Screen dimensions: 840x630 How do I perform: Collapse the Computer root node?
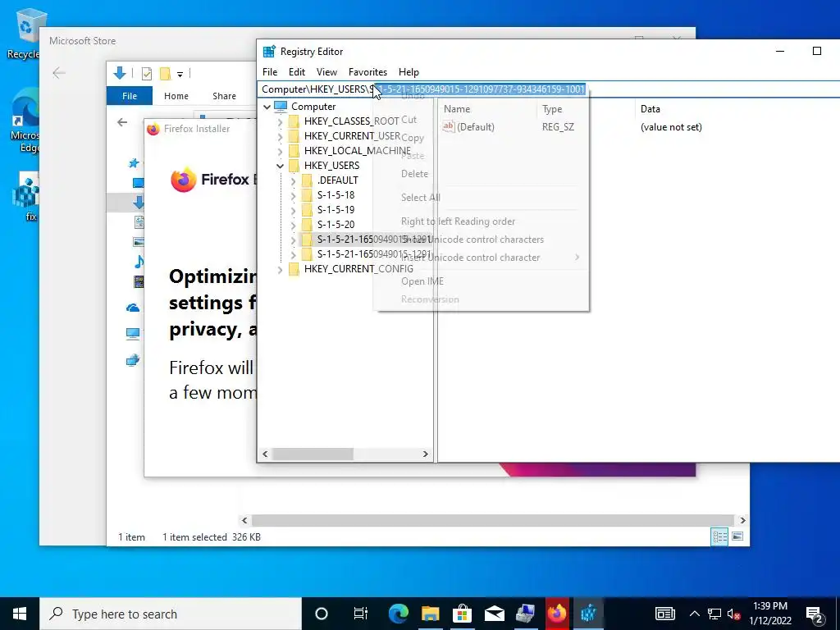point(267,107)
